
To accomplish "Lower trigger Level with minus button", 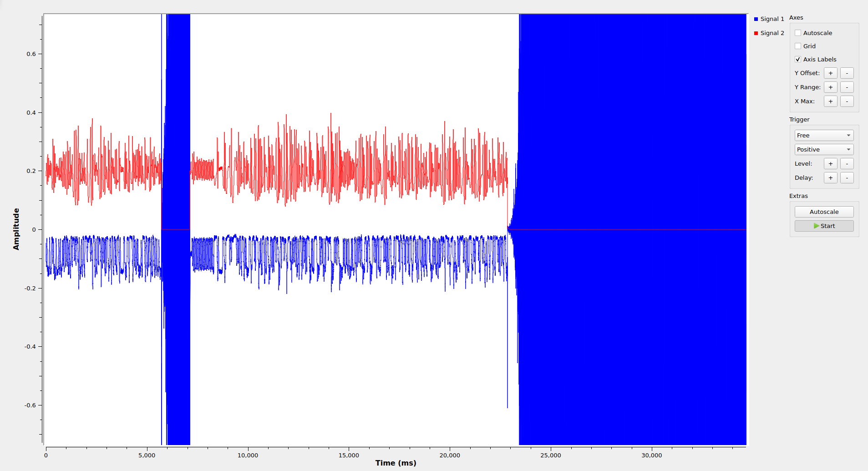I will pos(847,164).
